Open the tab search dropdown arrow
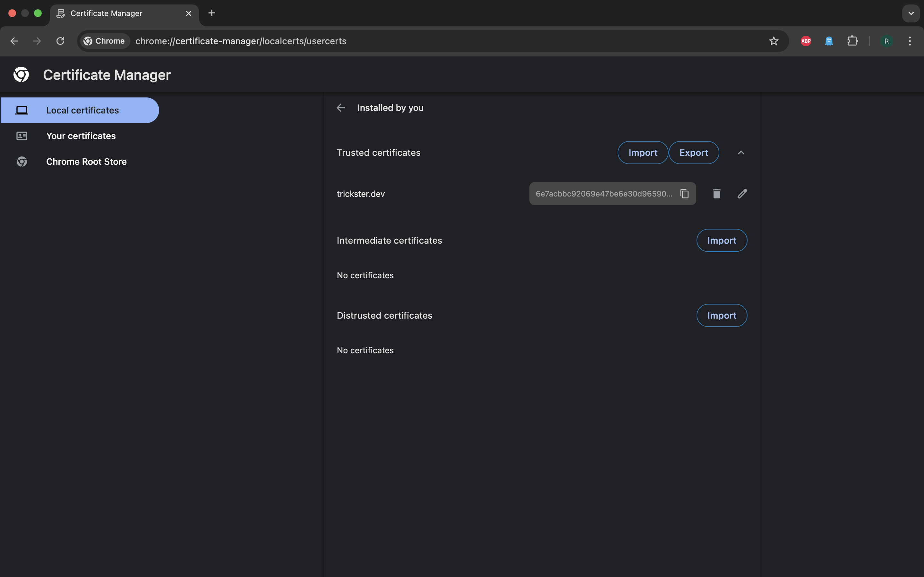The height and width of the screenshot is (577, 924). coord(911,13)
